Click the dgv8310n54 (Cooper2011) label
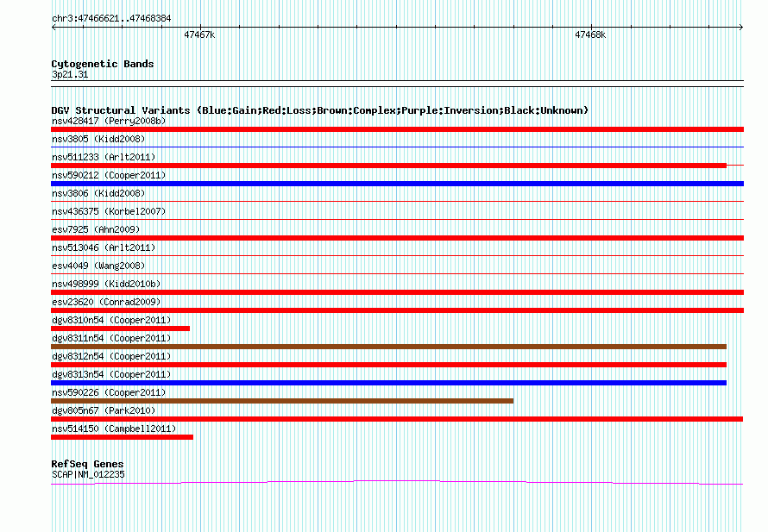The height and width of the screenshot is (532, 768). click(111, 320)
